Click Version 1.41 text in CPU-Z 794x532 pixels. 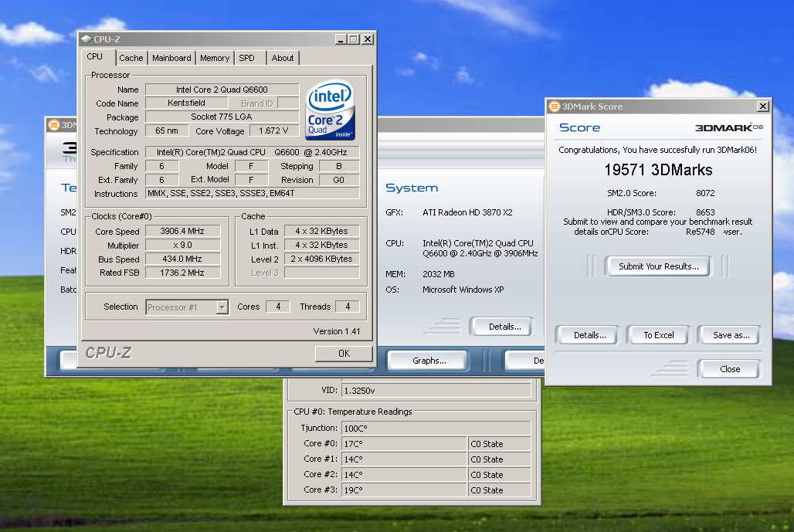(336, 331)
